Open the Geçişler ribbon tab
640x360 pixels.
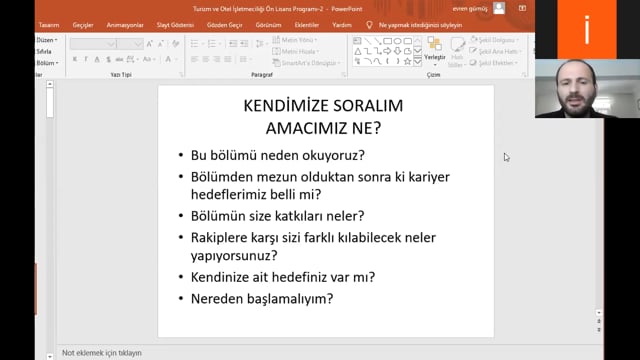(83, 25)
